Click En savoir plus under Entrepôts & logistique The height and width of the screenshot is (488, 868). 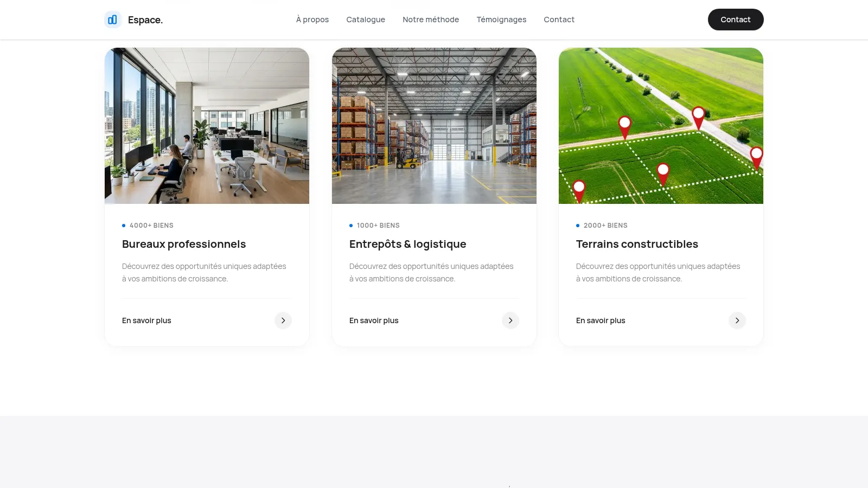pyautogui.click(x=374, y=320)
